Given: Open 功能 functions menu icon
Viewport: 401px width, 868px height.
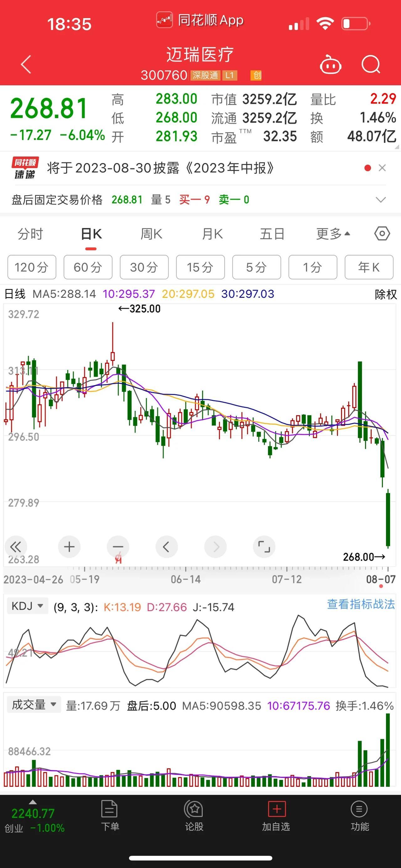Looking at the screenshot, I should click(360, 815).
